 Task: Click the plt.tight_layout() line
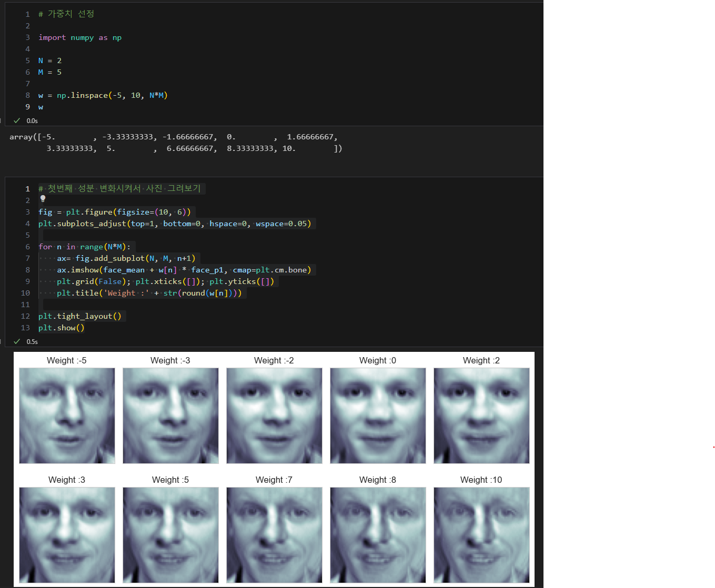coord(80,316)
